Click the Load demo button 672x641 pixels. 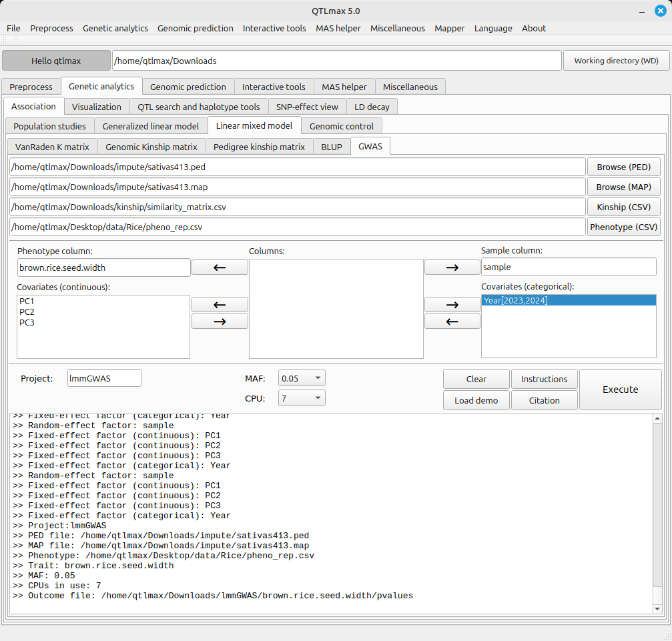pyautogui.click(x=476, y=400)
